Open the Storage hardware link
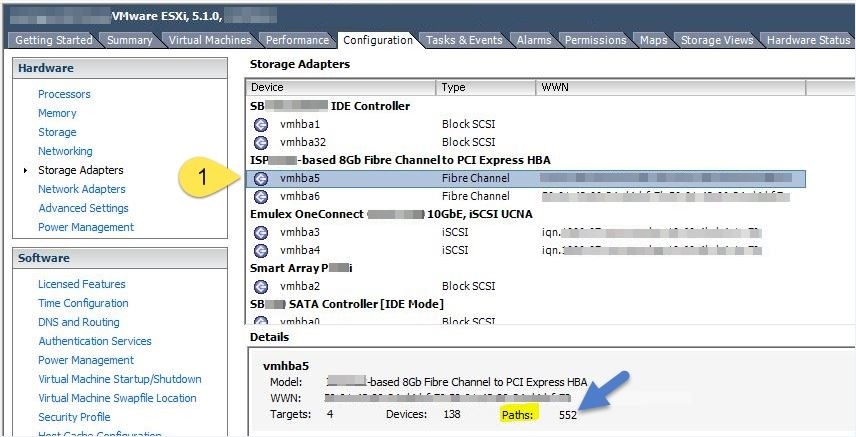Viewport: 856px width, 437px height. 57,132
